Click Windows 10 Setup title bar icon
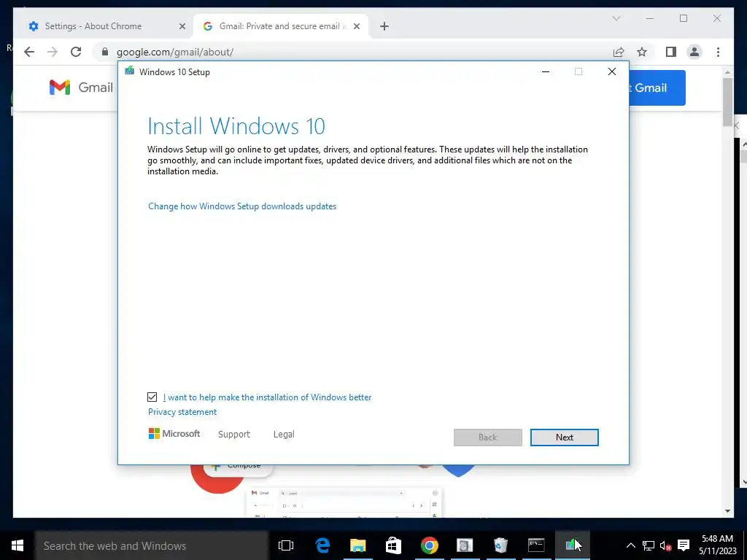This screenshot has height=560, width=747. (129, 71)
